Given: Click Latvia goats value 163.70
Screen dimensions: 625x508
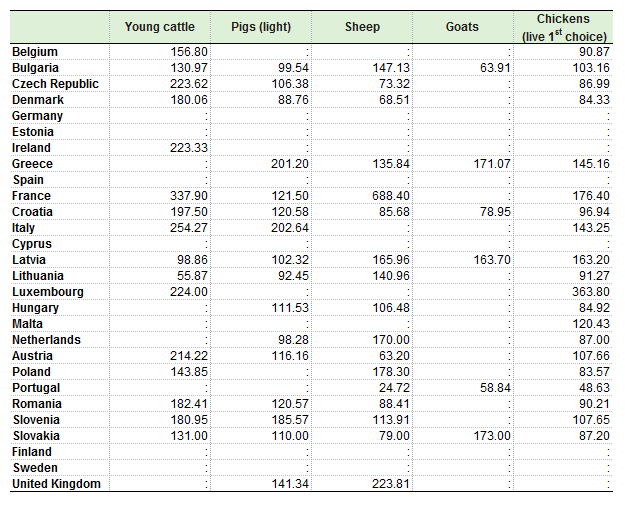Looking at the screenshot, I should coord(491,260).
